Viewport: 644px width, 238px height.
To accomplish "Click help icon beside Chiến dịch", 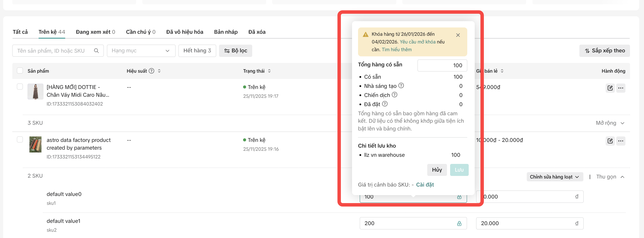I will [x=395, y=95].
